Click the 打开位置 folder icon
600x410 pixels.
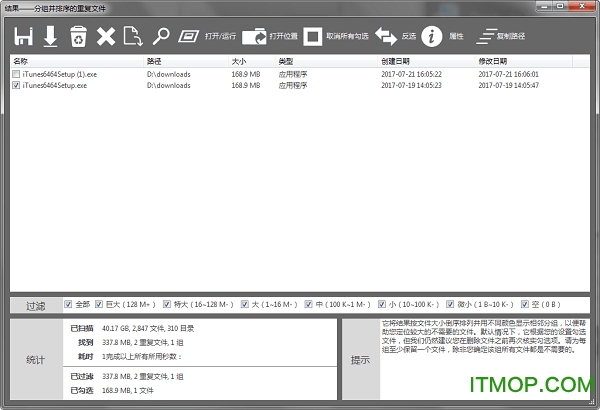pos(254,36)
